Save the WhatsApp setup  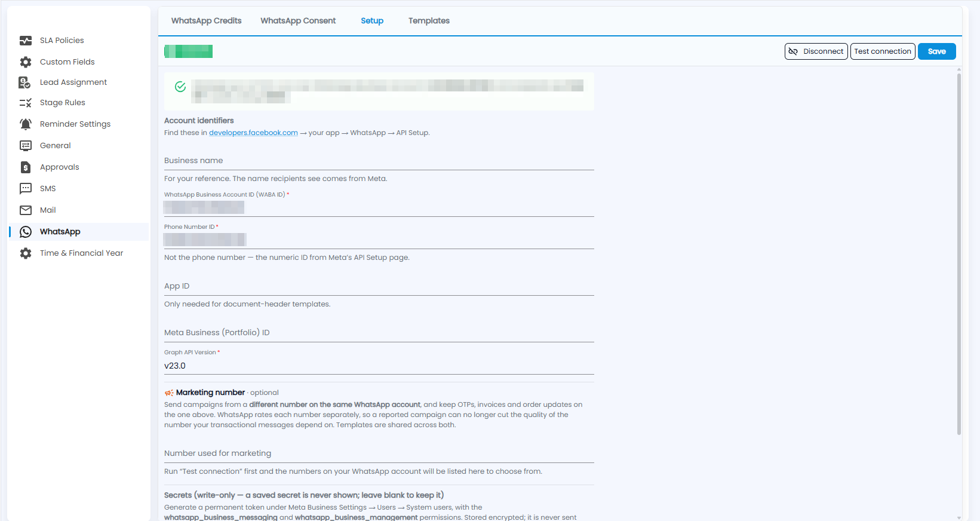click(x=936, y=51)
